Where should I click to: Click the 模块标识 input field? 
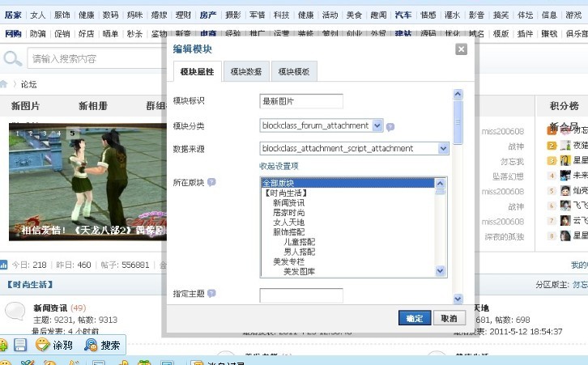coord(301,101)
